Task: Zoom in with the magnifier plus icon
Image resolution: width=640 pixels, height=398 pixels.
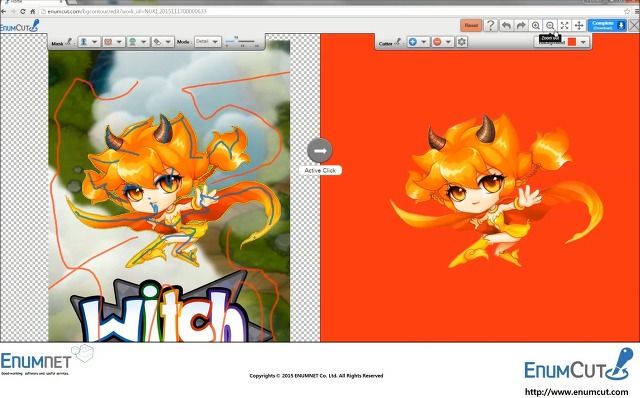Action: tap(536, 25)
